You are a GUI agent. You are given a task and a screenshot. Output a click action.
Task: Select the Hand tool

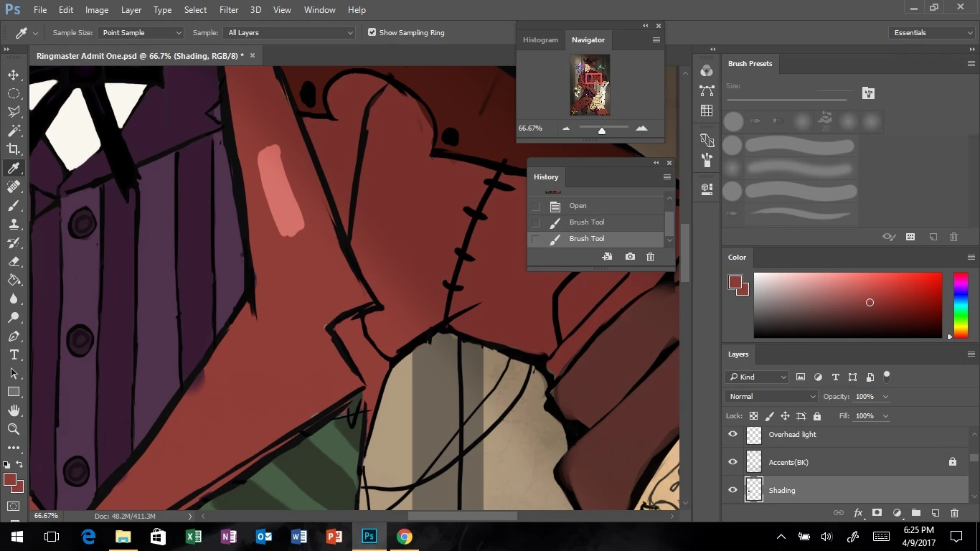14,410
